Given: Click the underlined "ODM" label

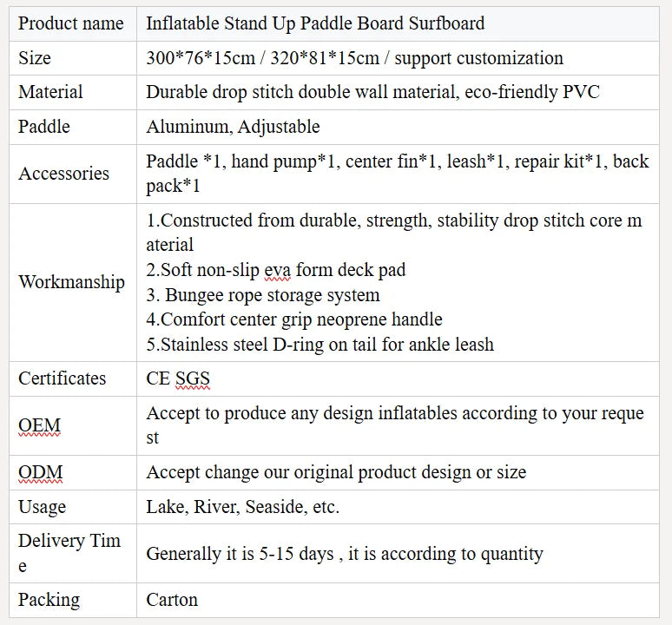Looking at the screenshot, I should click(x=41, y=473).
